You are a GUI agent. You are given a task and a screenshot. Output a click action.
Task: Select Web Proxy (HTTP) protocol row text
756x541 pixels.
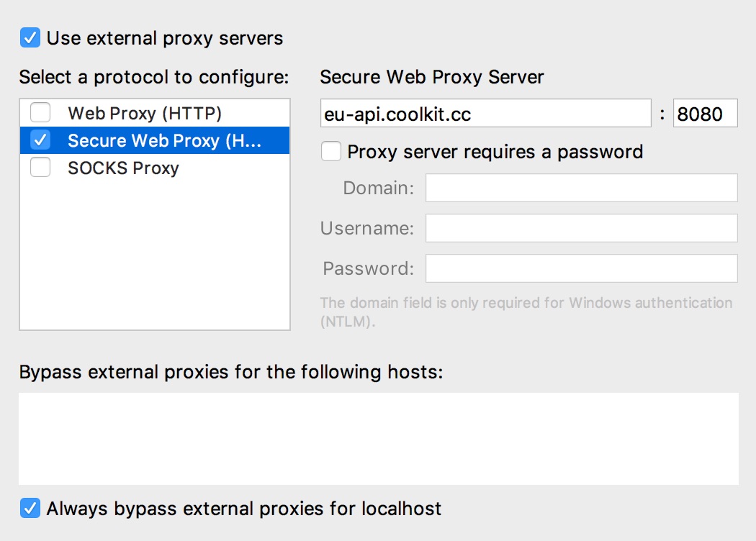click(x=145, y=113)
